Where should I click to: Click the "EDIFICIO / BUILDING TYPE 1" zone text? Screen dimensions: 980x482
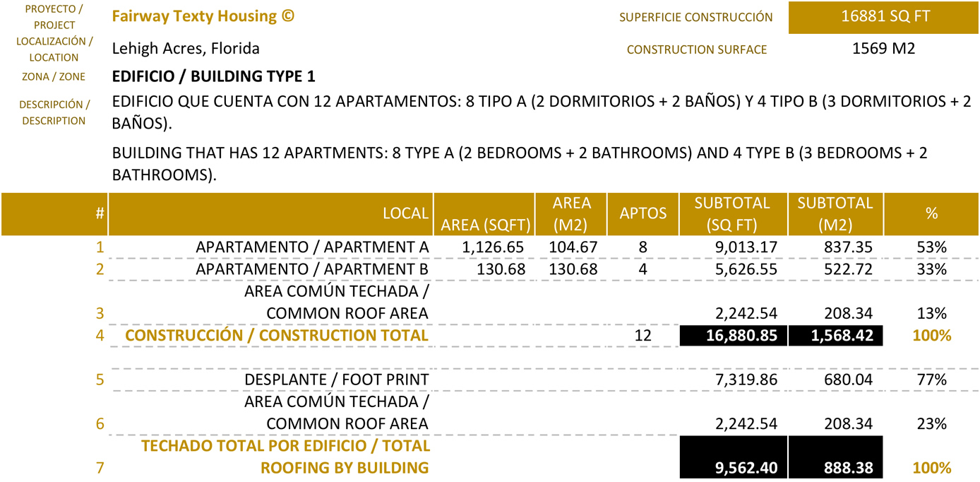point(213,76)
